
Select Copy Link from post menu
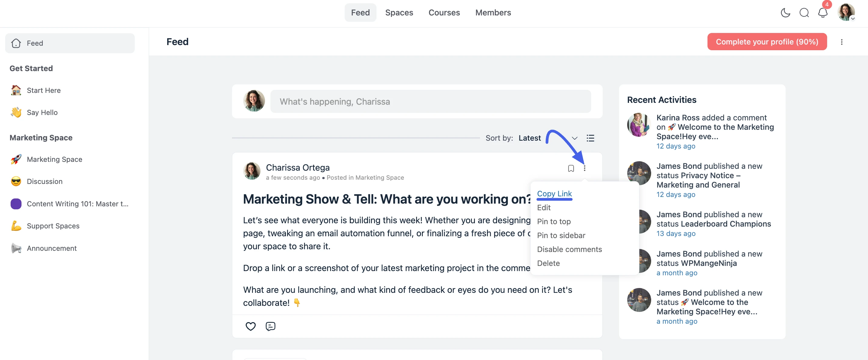click(554, 194)
